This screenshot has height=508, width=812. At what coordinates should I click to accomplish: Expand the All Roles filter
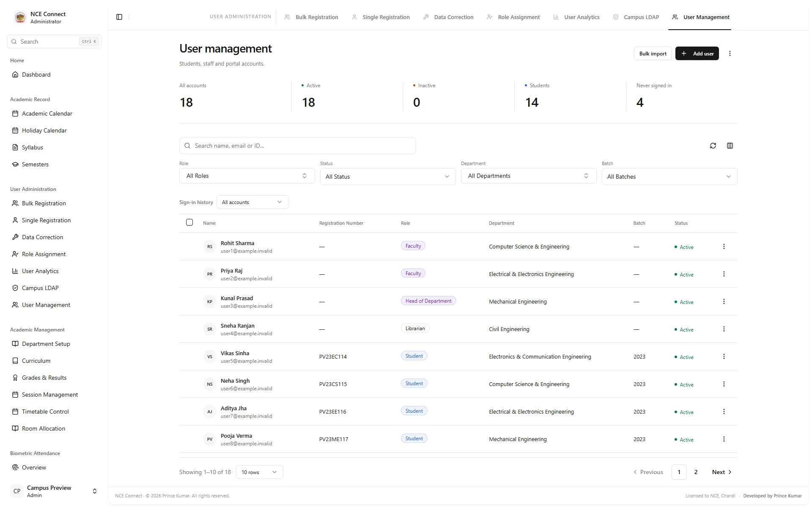[x=247, y=176]
